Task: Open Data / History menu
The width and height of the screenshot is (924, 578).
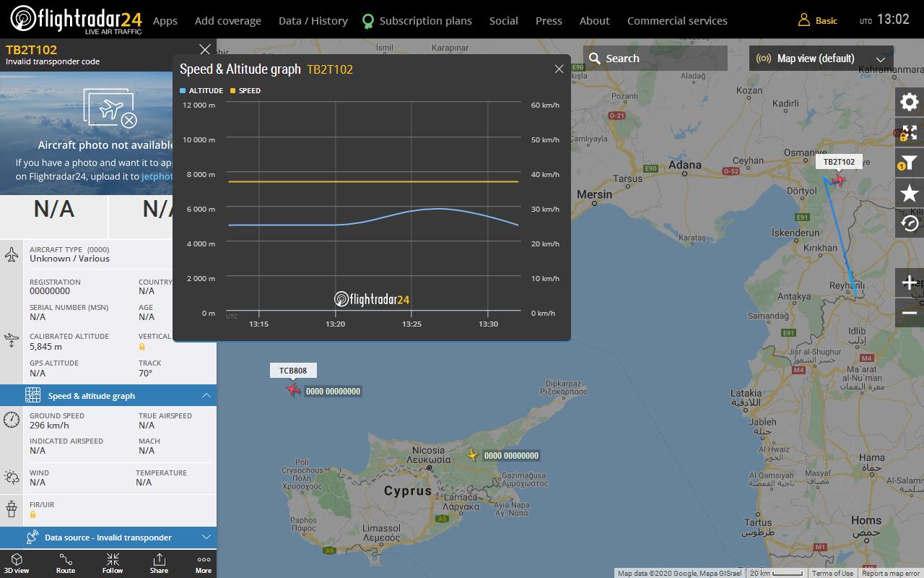Action: click(x=313, y=21)
